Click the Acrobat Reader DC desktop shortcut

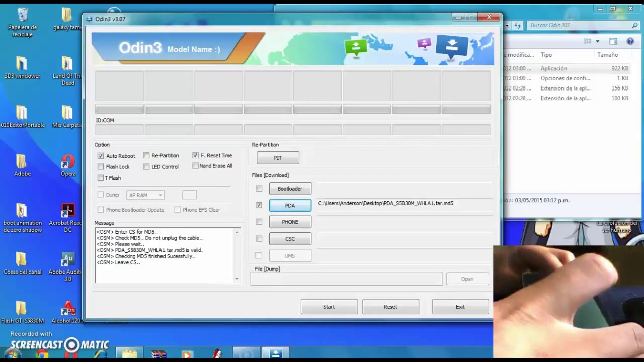67,218
